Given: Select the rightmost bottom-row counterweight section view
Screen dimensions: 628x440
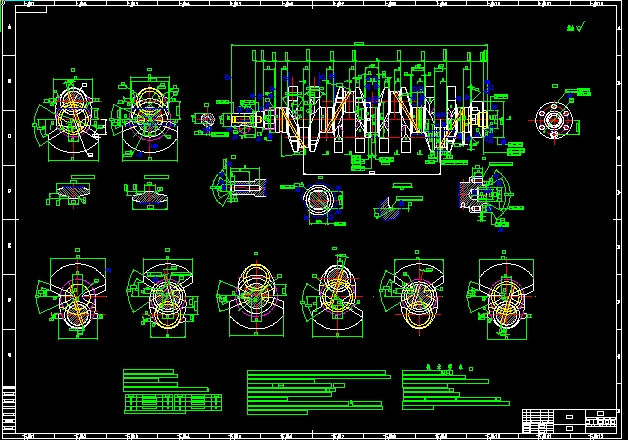Looking at the screenshot, I should [x=505, y=297].
